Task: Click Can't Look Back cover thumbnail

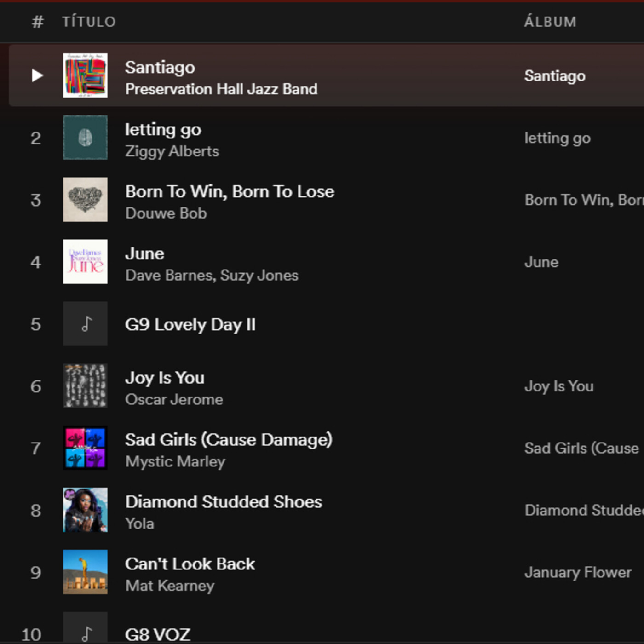Action: 85,572
